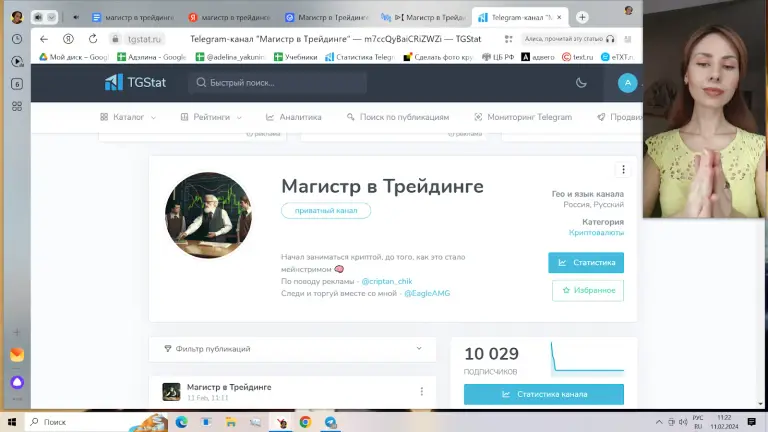Open Статистика Telegram bookmark
This screenshot has width=768, height=432.
360,57
